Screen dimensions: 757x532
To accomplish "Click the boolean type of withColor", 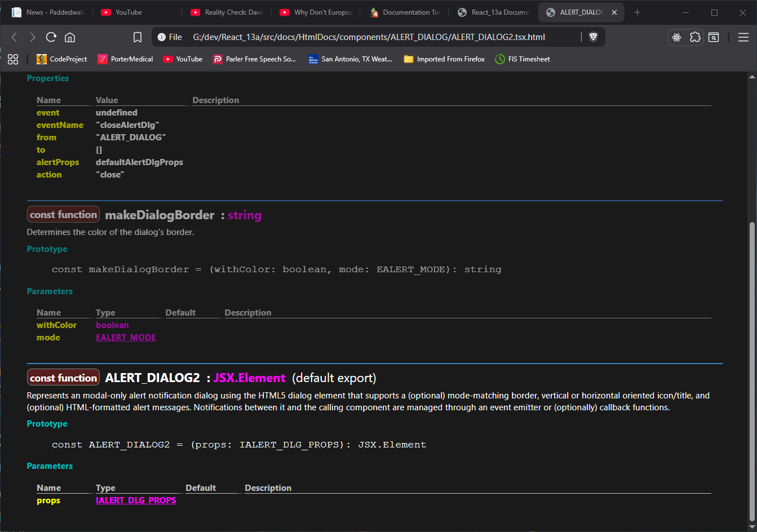I will 112,325.
